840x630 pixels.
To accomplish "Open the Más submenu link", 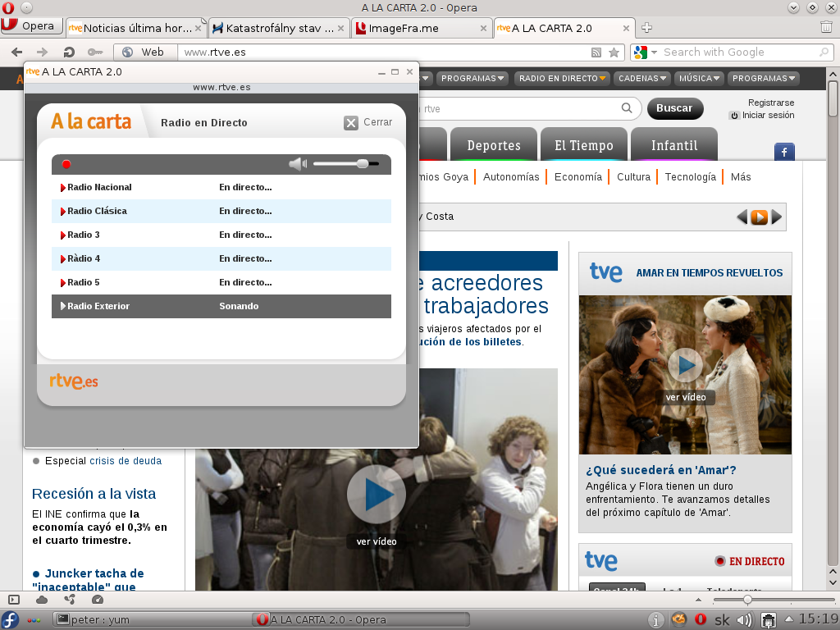I will pyautogui.click(x=741, y=177).
